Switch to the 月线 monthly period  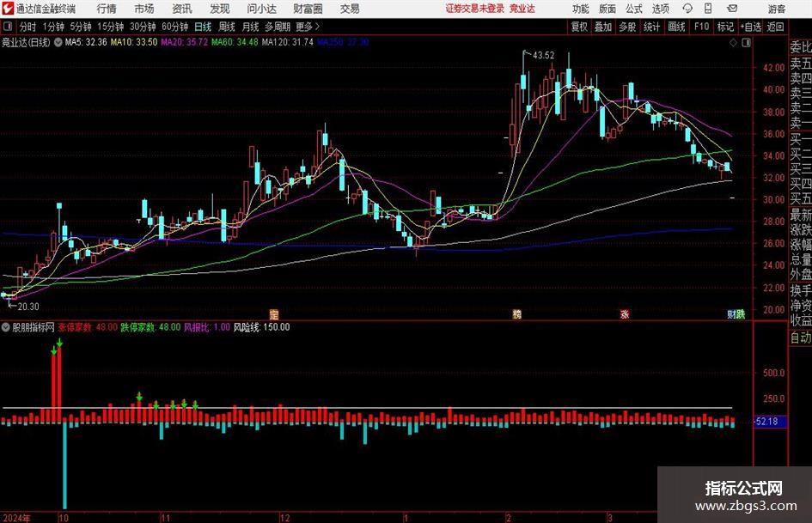click(250, 27)
